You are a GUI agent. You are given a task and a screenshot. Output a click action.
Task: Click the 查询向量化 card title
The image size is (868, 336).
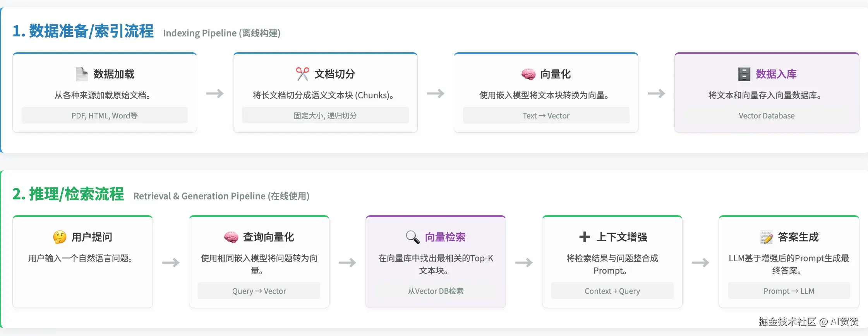tap(268, 237)
